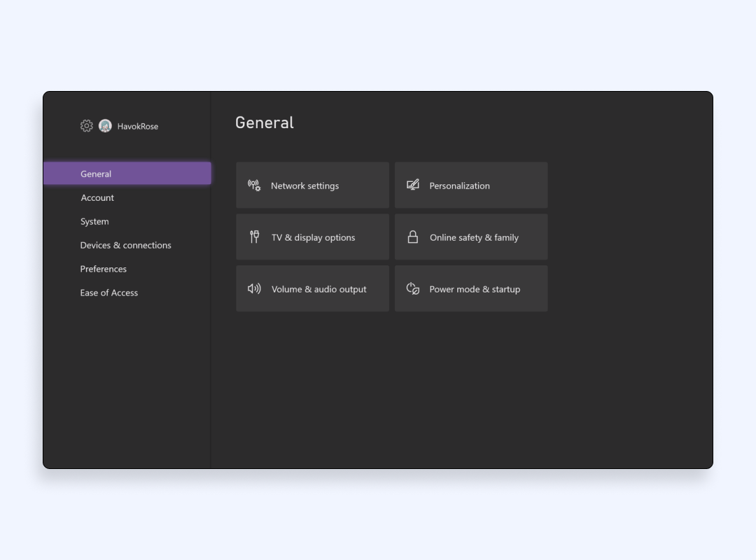Screen dimensions: 756x560
Task: Open the System settings category
Action: pyautogui.click(x=94, y=222)
